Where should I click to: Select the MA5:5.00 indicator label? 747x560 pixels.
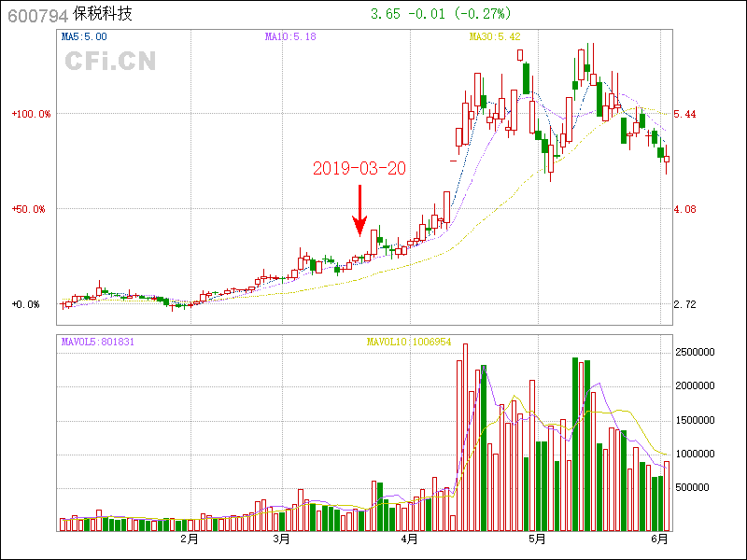84,36
